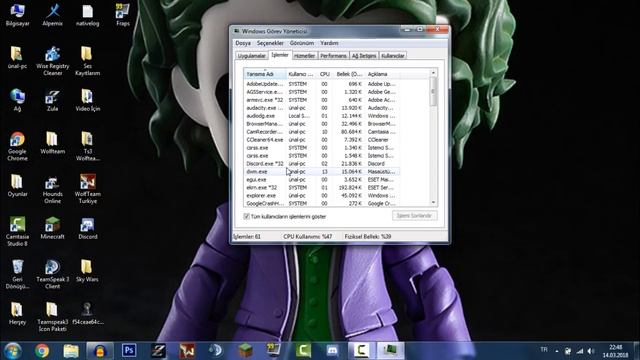Viewport: 640px width, 360px height.
Task: Launch Fraps from the desktop
Action: [x=122, y=15]
